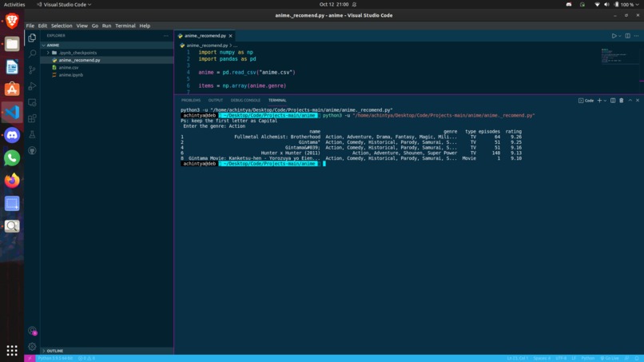Kill the terminal with trash icon
The width and height of the screenshot is (644, 362).
621,100
